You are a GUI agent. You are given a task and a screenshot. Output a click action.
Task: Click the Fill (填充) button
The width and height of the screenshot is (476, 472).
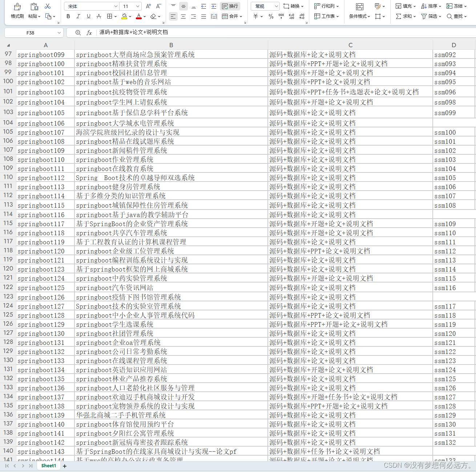coord(405,6)
